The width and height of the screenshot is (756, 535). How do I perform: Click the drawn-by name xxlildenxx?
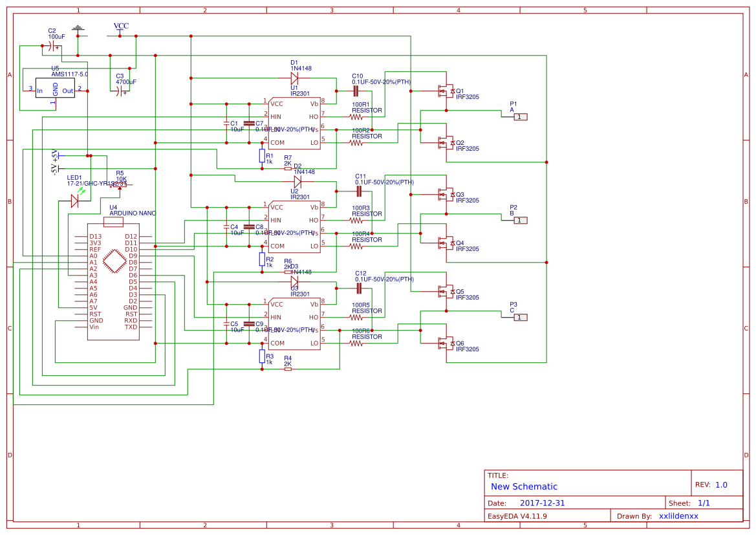[678, 516]
